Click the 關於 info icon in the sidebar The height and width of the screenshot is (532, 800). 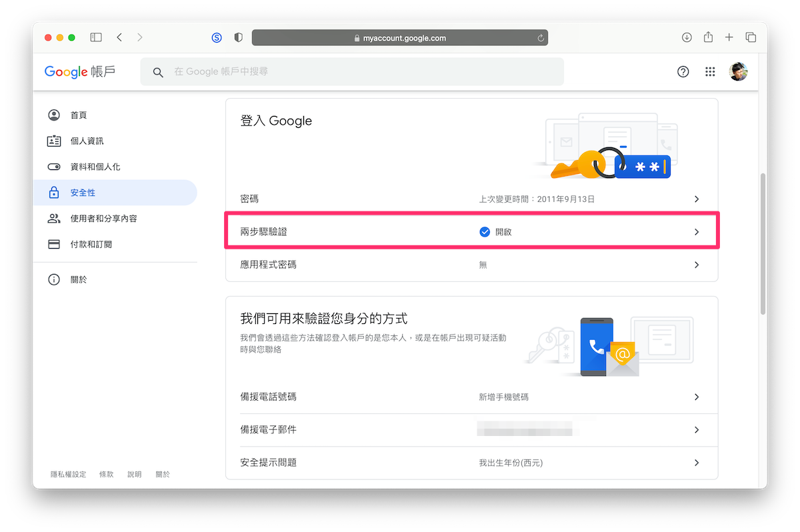[x=54, y=280]
